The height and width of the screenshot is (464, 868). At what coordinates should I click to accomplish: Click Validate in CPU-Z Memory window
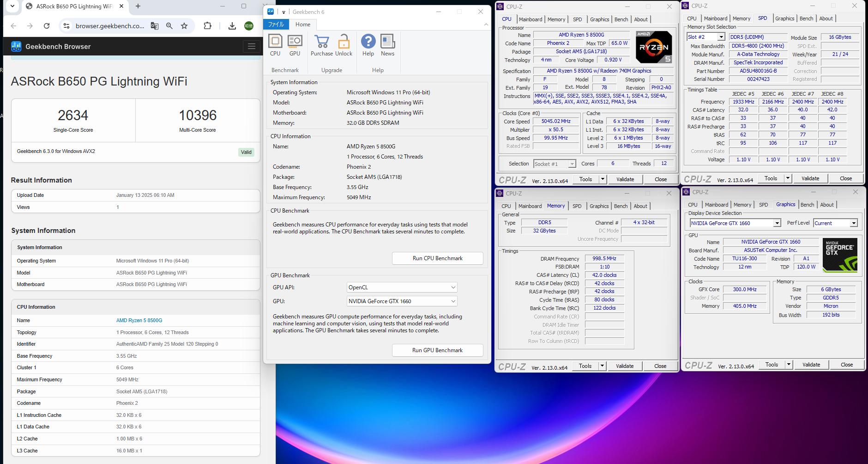(625, 366)
